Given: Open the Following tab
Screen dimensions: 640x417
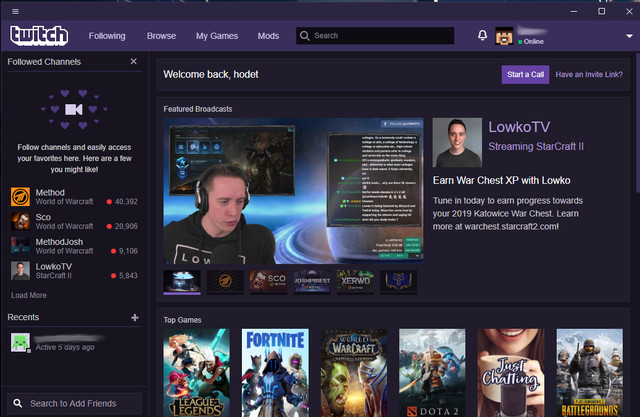Looking at the screenshot, I should click(107, 36).
